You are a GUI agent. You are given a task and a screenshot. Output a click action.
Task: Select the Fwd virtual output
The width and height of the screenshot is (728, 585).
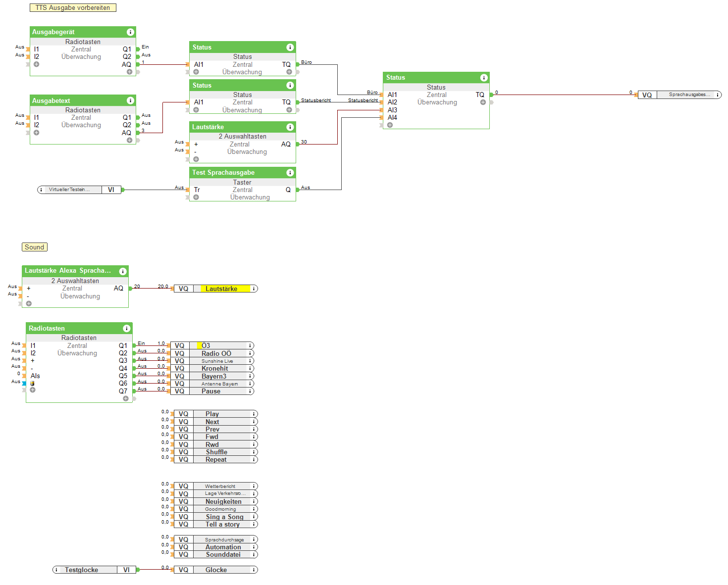216,437
